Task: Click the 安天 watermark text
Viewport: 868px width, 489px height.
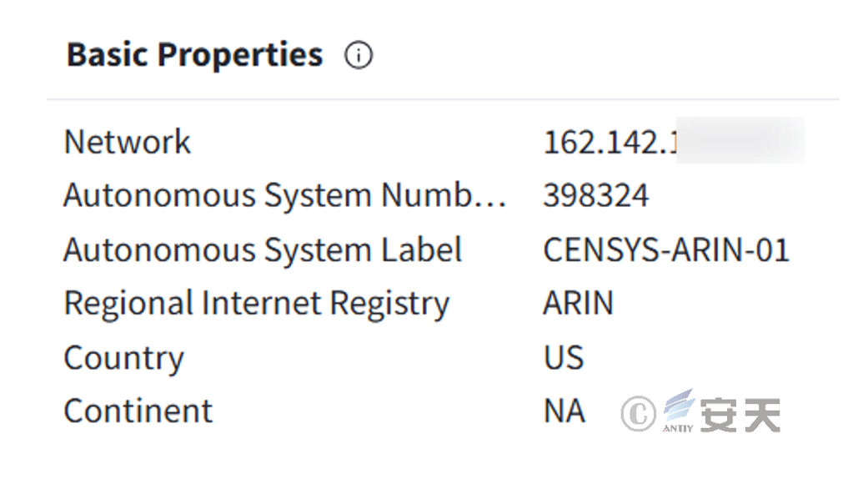Action: click(x=740, y=415)
